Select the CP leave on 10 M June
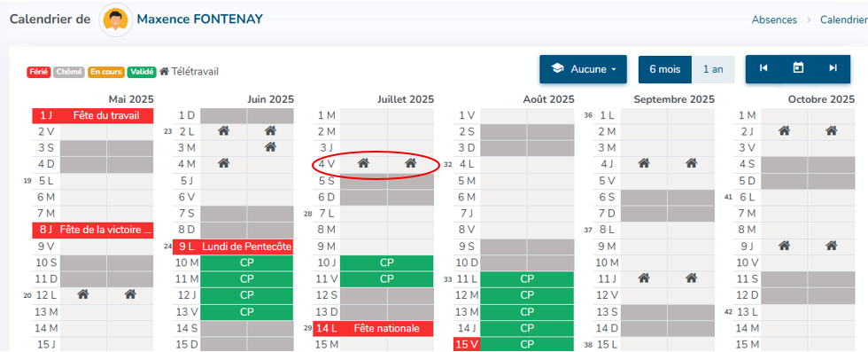 (x=247, y=262)
